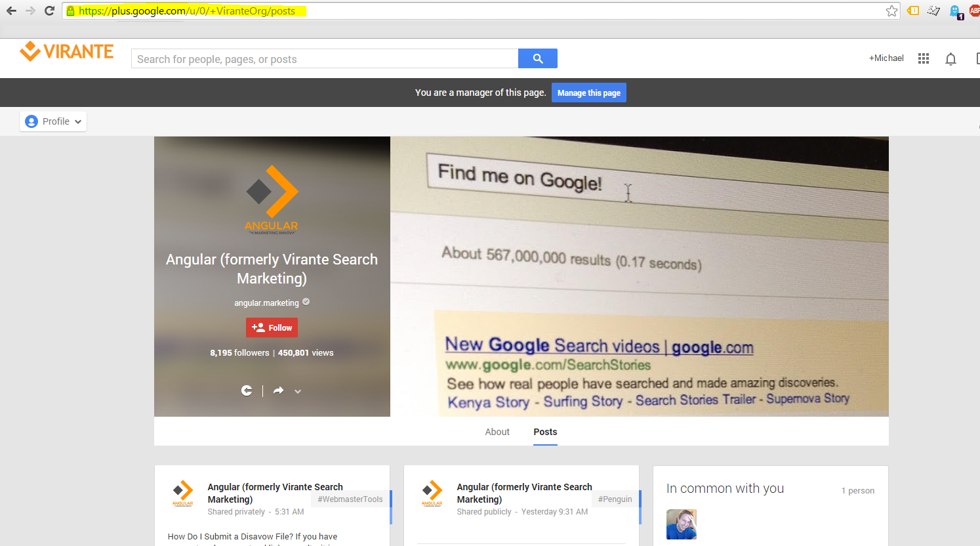The image size is (980, 546).
Task: Open the angular.marketing website link
Action: point(266,303)
